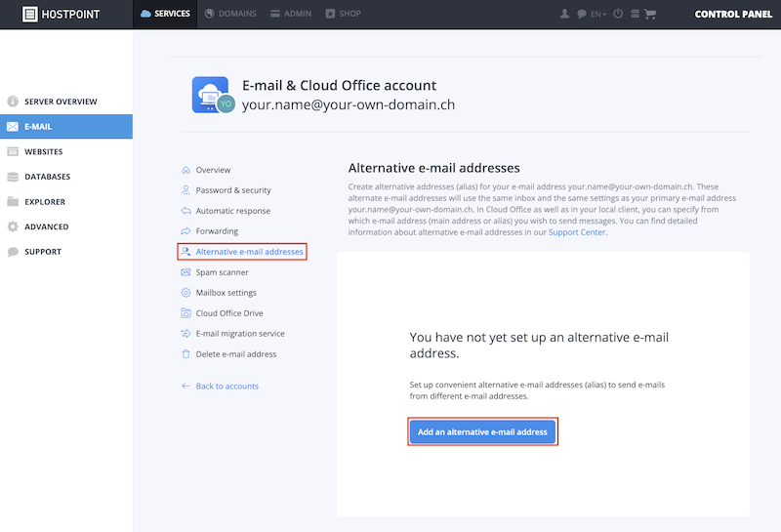Open the Admin tab
This screenshot has height=532, width=781.
(291, 14)
